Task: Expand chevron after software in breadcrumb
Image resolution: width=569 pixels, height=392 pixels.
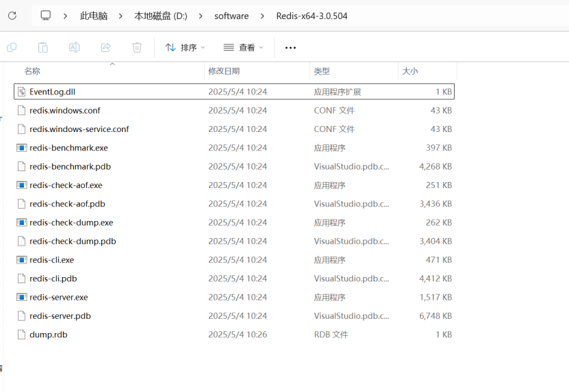Action: tap(262, 16)
